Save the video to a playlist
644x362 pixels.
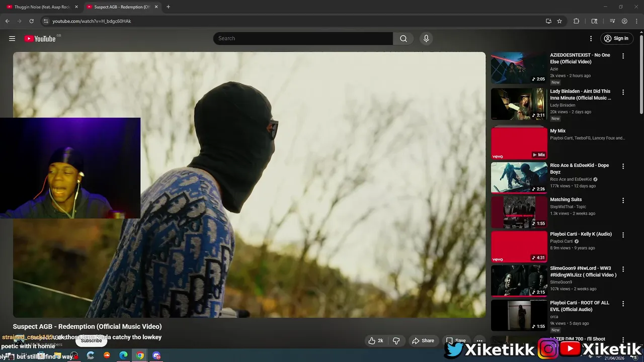(456, 340)
